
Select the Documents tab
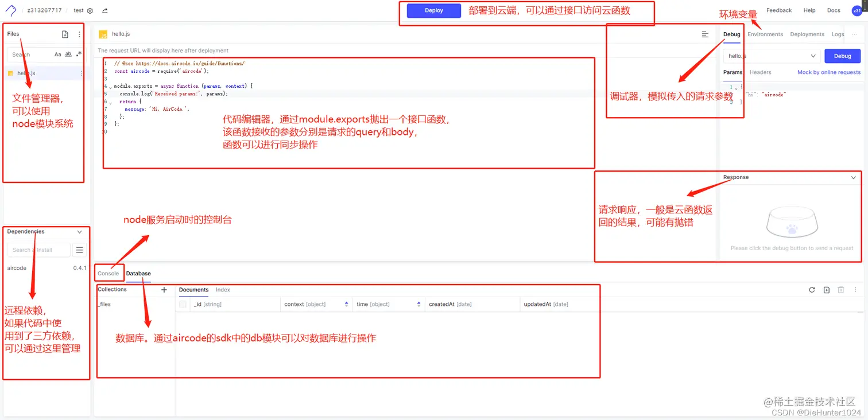[x=193, y=290]
